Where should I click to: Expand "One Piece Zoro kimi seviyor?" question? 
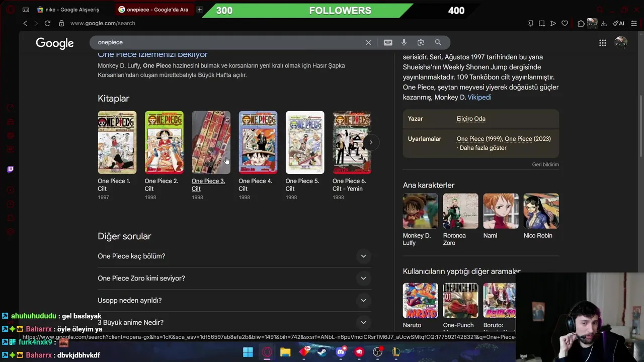(234, 279)
